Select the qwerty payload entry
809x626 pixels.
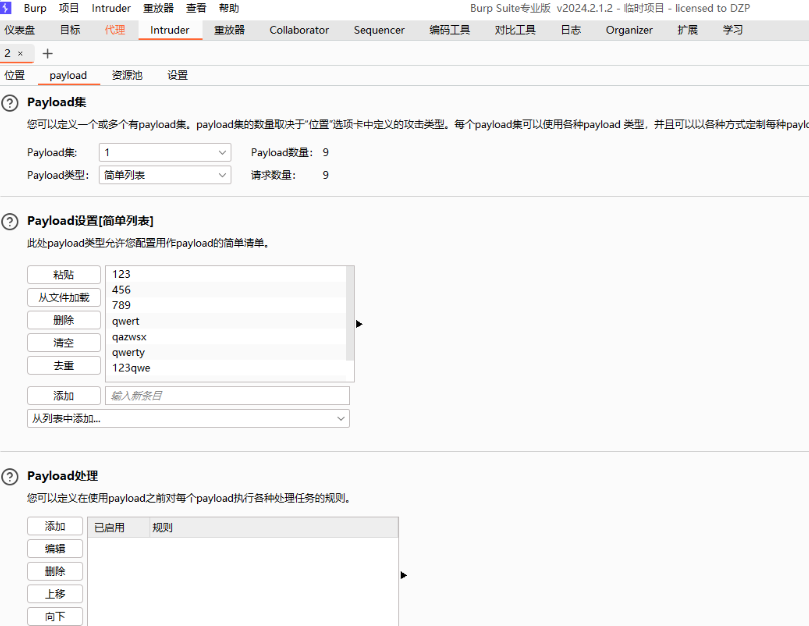[128, 352]
